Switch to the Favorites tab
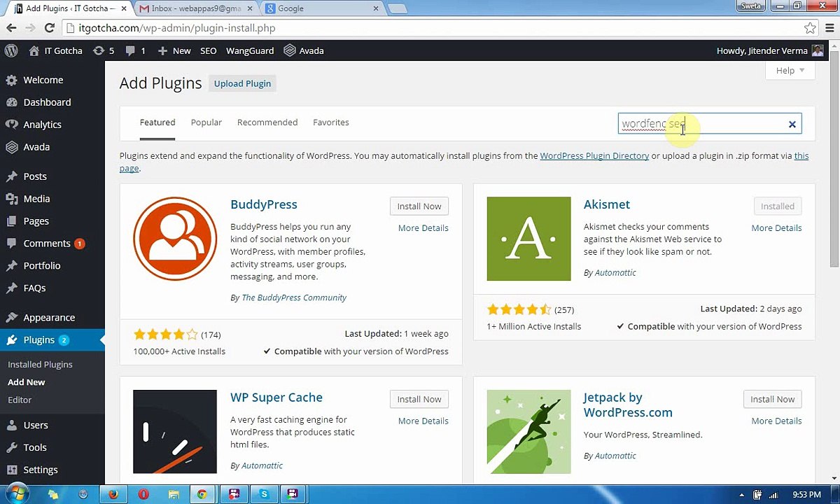 pyautogui.click(x=330, y=122)
